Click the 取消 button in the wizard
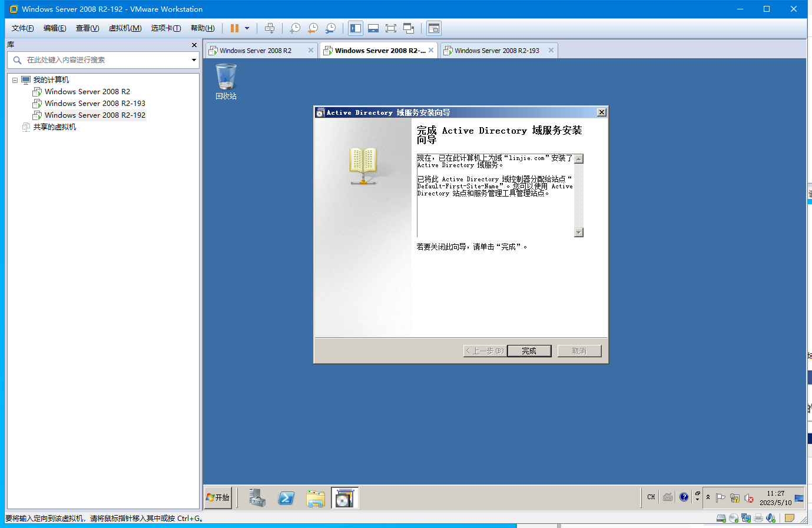Viewport: 812px width, 528px height. click(579, 351)
